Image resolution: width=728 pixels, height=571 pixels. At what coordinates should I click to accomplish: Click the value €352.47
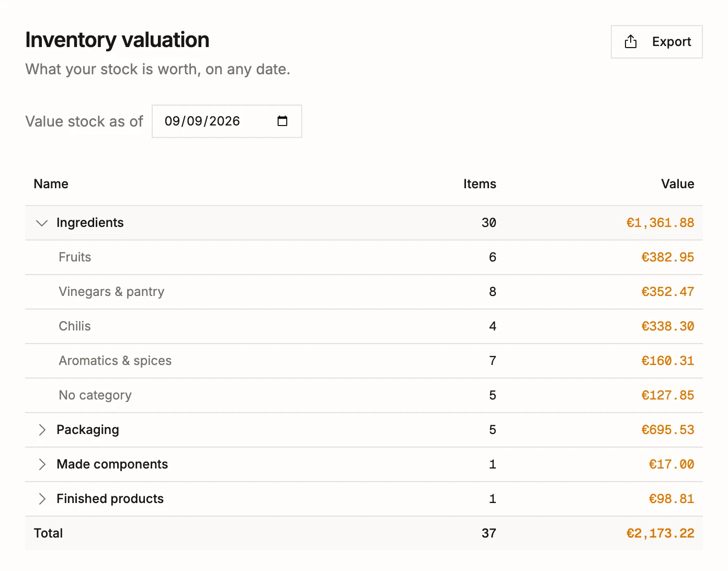click(x=668, y=292)
